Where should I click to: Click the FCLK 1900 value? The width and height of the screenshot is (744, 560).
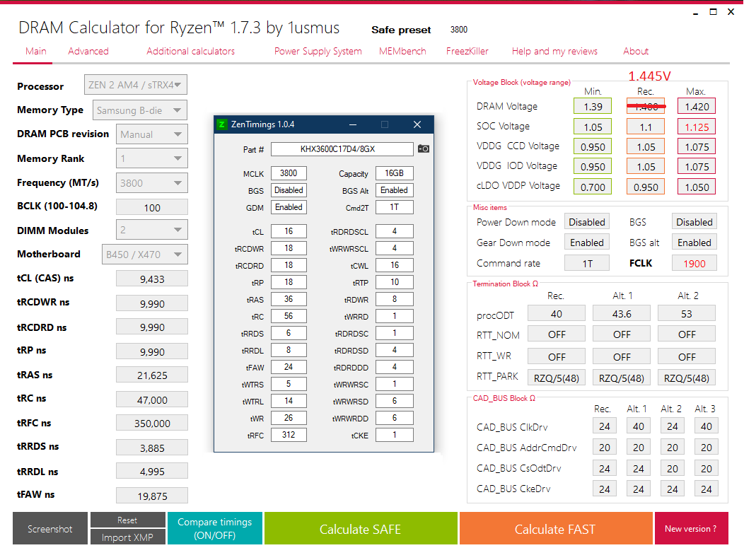[694, 264]
